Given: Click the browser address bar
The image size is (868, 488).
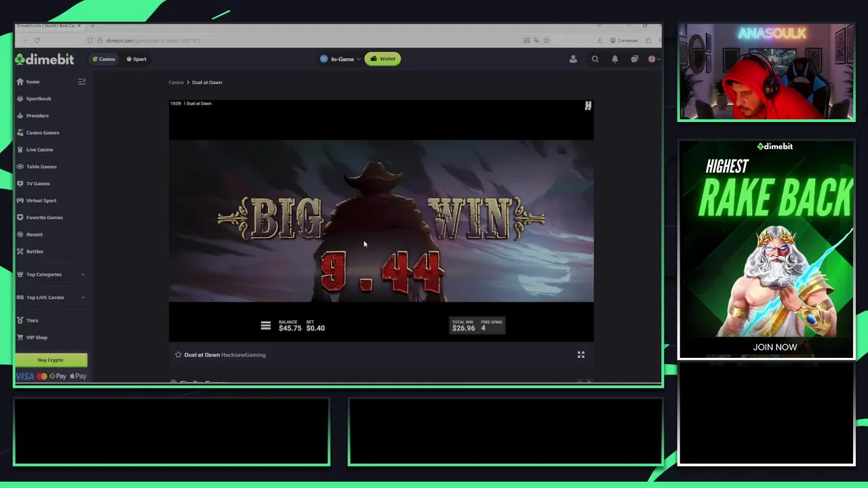Looking at the screenshot, I should click(x=305, y=40).
